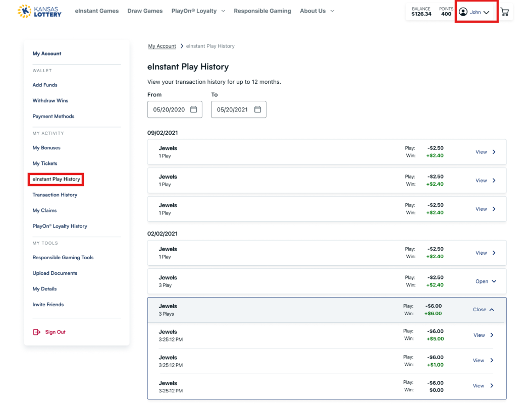
Task: Click the breadcrumb chevron after My Account
Action: coord(182,46)
